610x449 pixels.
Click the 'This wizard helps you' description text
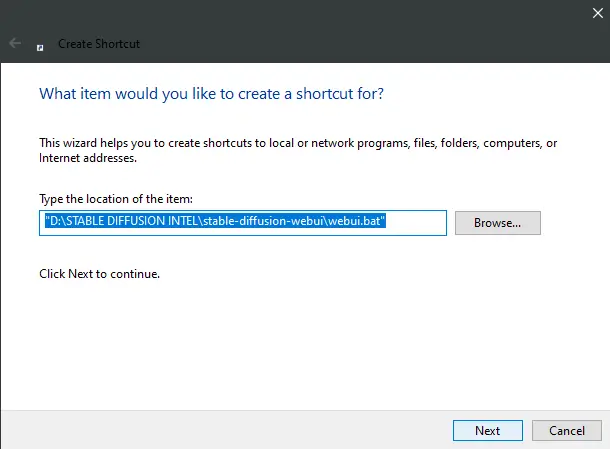pyautogui.click(x=298, y=150)
